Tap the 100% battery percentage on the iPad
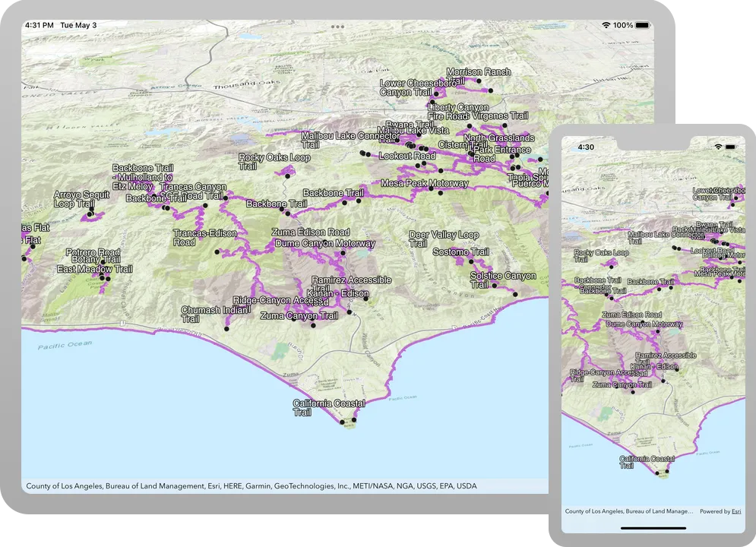 pos(623,25)
